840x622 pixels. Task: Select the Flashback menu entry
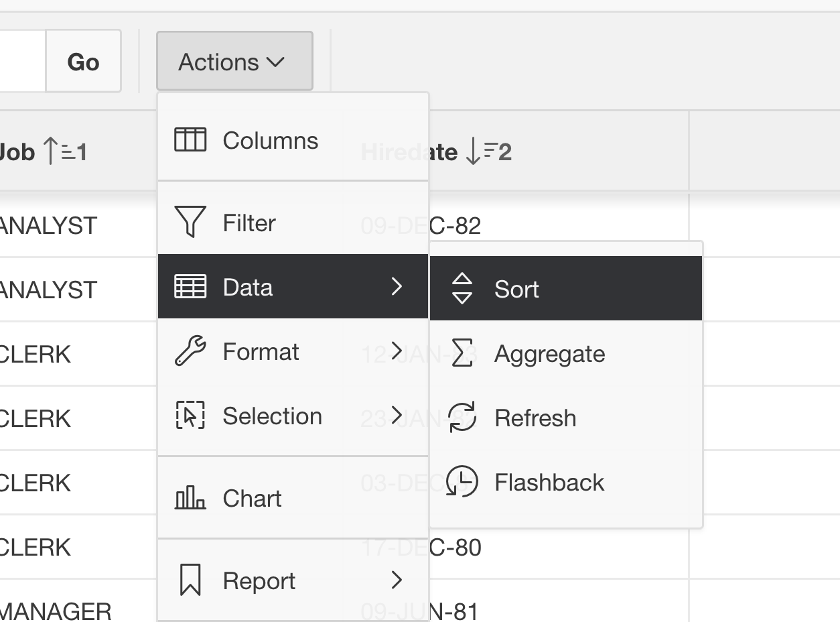click(x=566, y=482)
